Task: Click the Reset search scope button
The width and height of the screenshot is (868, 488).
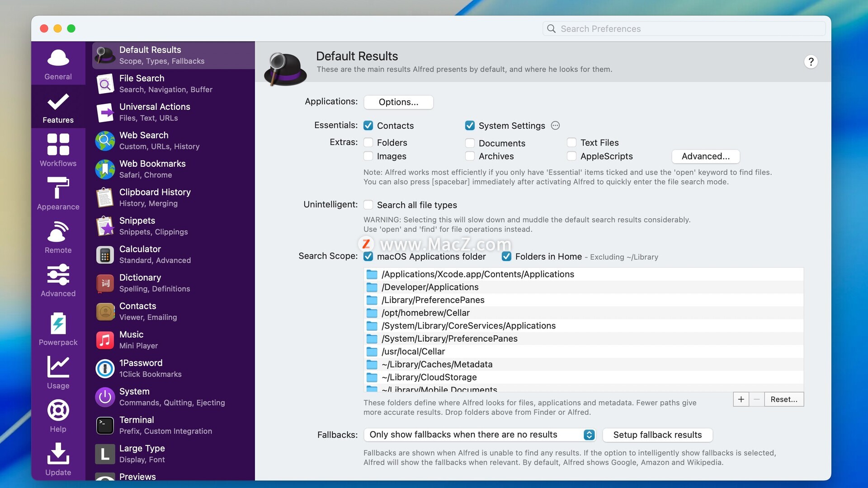Action: coord(783,399)
